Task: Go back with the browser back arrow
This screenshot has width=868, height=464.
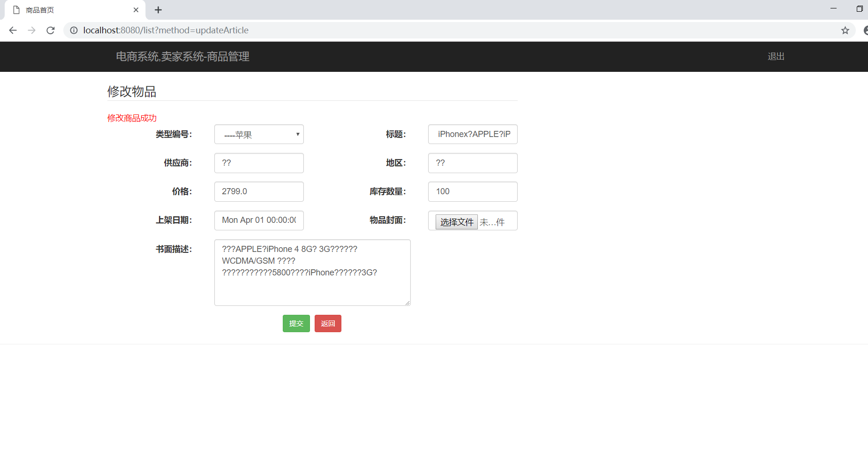Action: 13,30
